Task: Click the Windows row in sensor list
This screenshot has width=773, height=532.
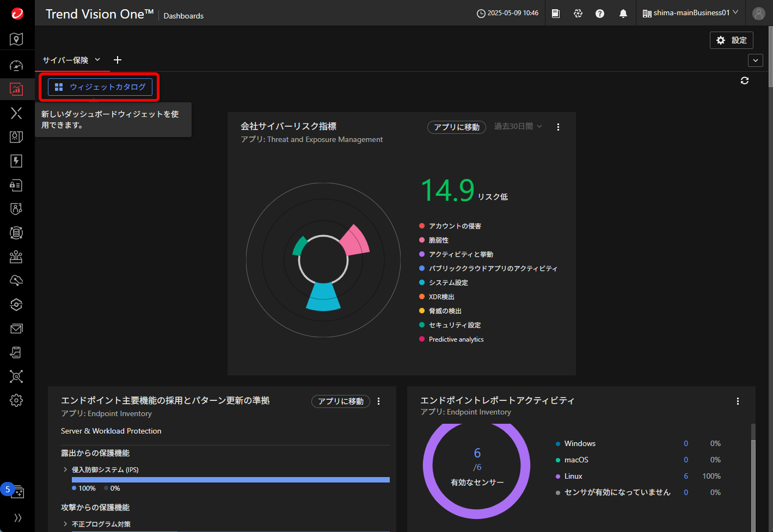Action: 638,443
